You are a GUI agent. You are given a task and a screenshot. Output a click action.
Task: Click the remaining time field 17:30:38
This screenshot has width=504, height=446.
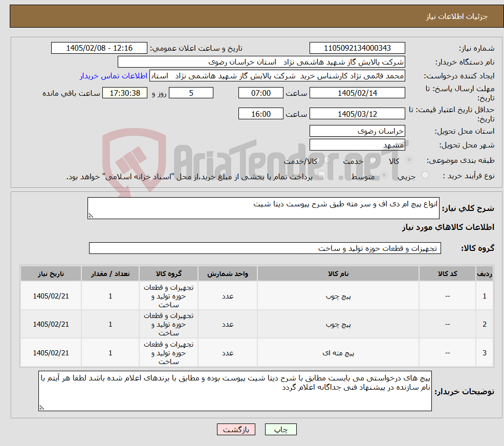125,93
